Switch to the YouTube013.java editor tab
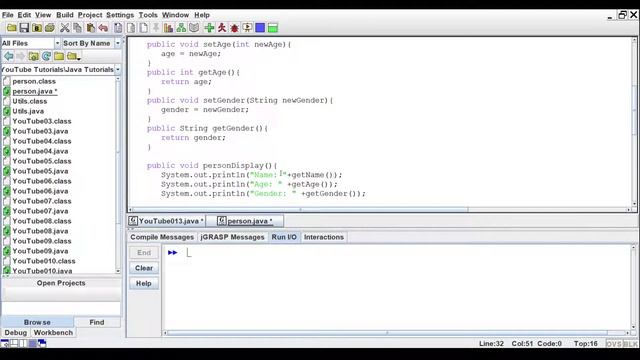The width and height of the screenshot is (640, 360). click(x=166, y=221)
